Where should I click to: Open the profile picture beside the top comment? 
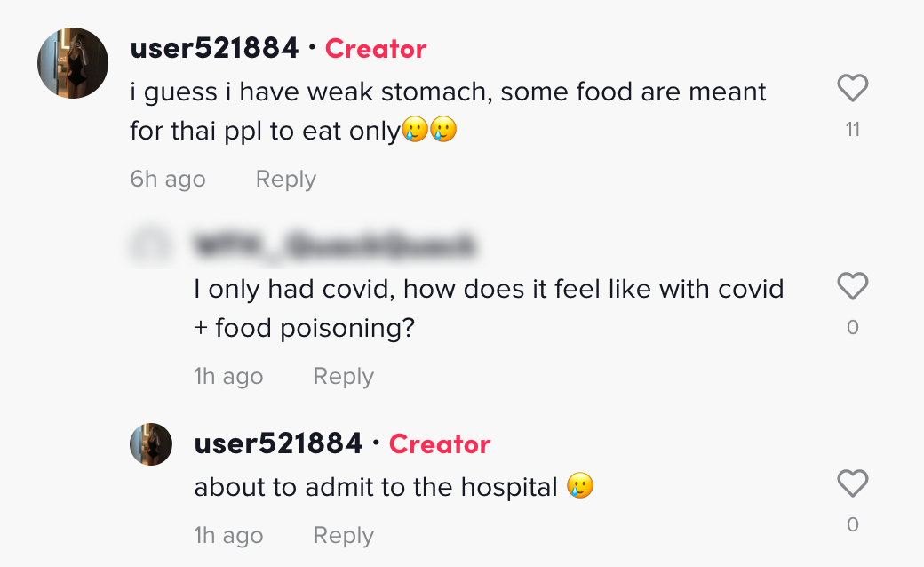(x=73, y=63)
